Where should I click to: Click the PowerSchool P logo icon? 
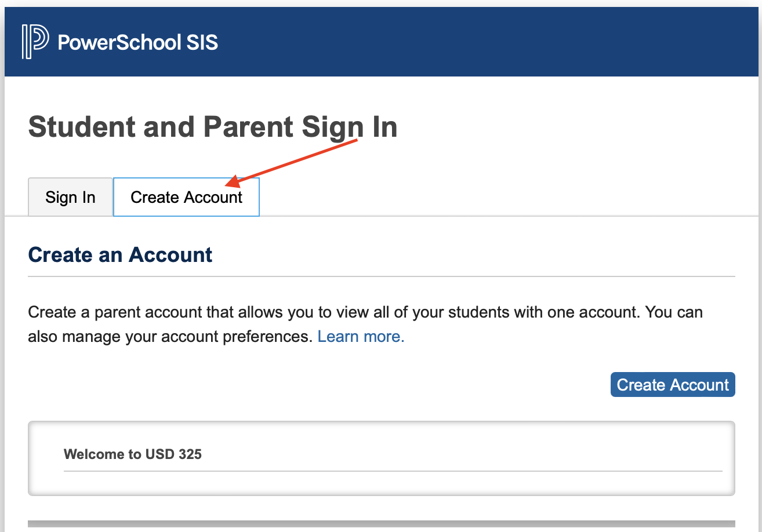(35, 42)
